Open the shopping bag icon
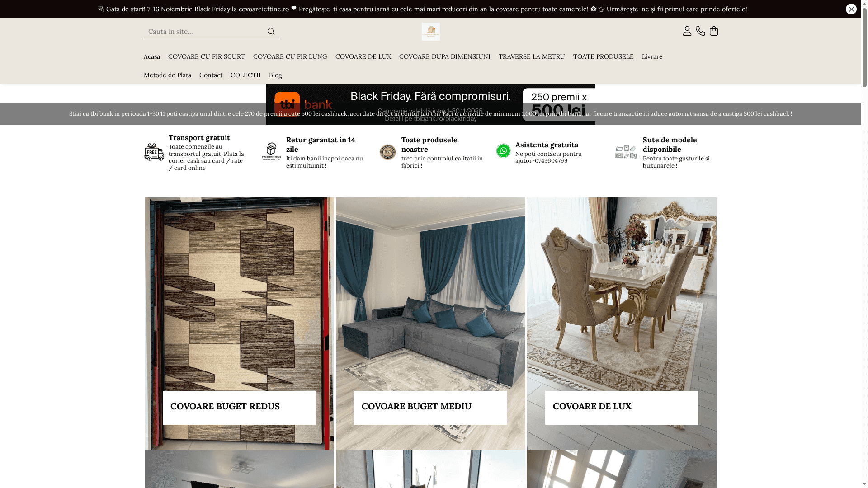Screen dimensions: 868x488 (714, 31)
